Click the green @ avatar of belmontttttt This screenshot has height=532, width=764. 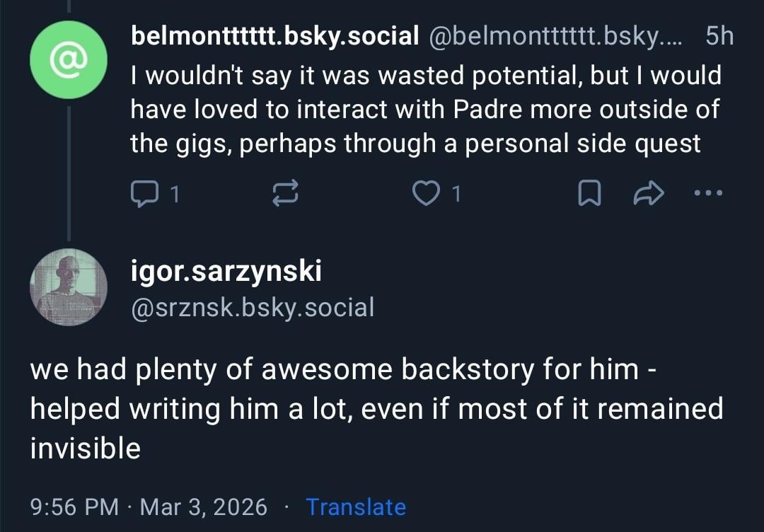[69, 60]
